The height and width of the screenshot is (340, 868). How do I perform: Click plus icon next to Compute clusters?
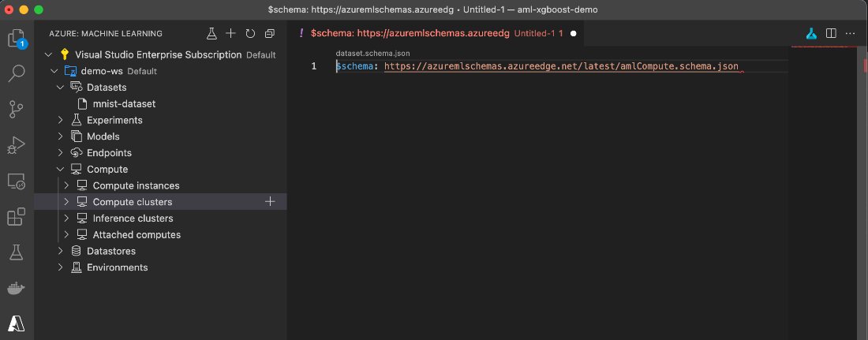pos(270,202)
